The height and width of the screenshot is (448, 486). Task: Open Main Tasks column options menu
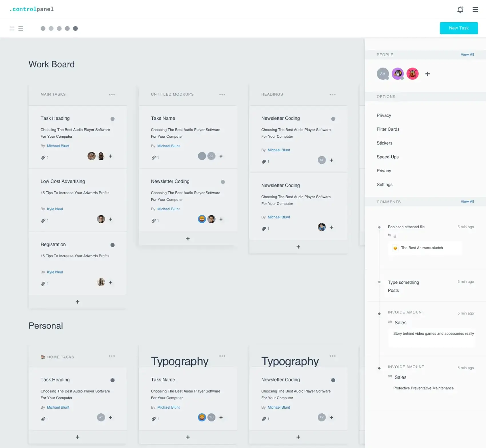(x=112, y=95)
